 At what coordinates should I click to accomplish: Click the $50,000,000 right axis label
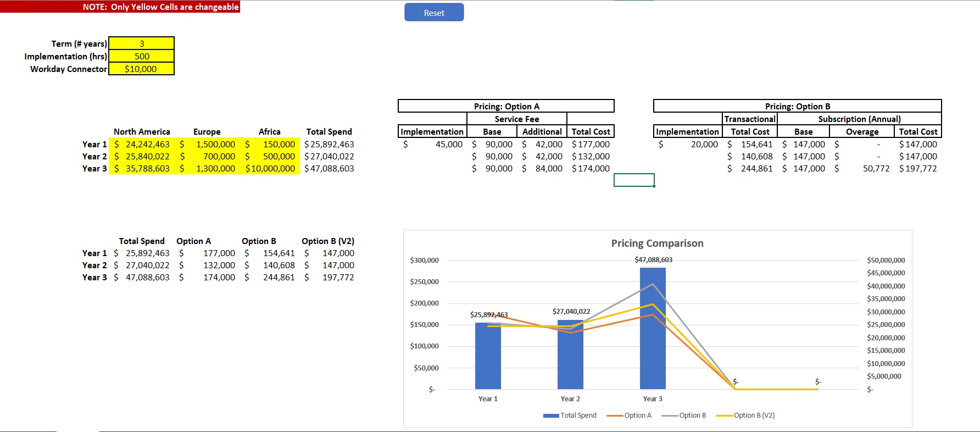[886, 260]
